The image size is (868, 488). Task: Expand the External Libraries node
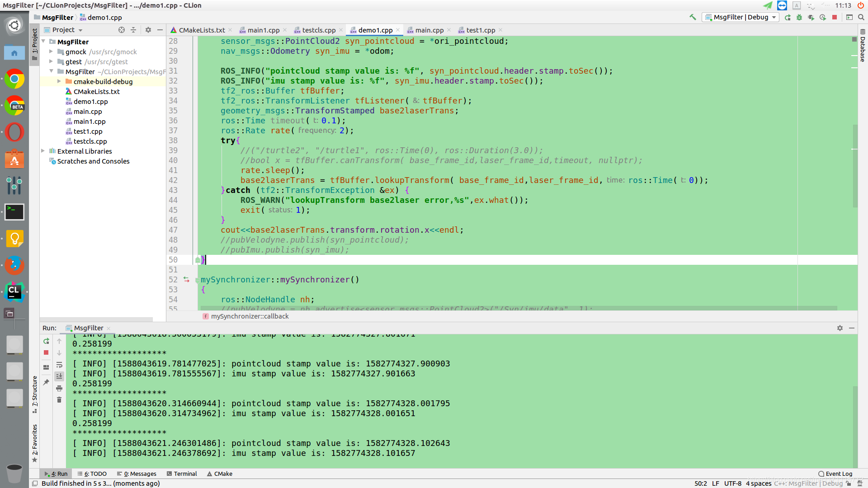click(x=42, y=151)
